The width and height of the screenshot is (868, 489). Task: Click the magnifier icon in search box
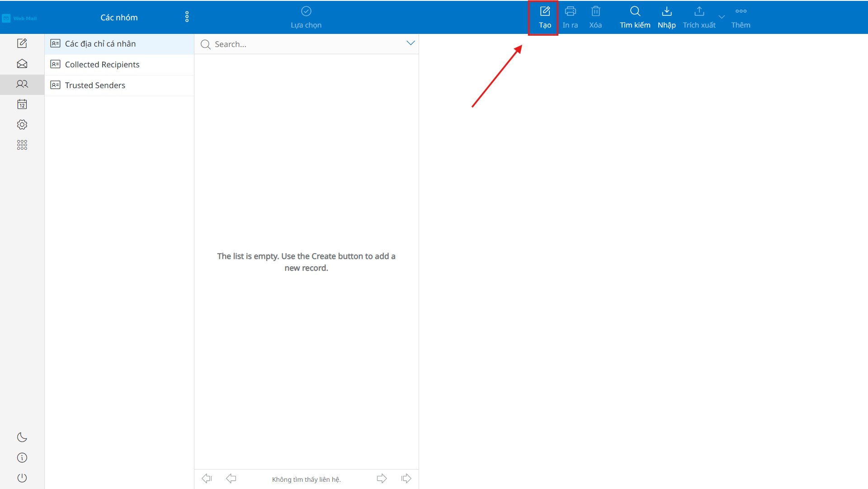(x=206, y=44)
